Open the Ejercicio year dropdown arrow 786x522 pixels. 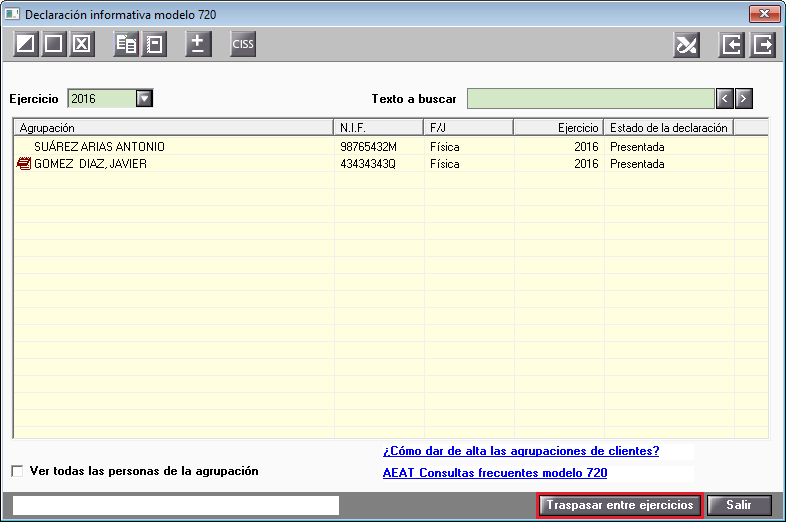tap(144, 98)
